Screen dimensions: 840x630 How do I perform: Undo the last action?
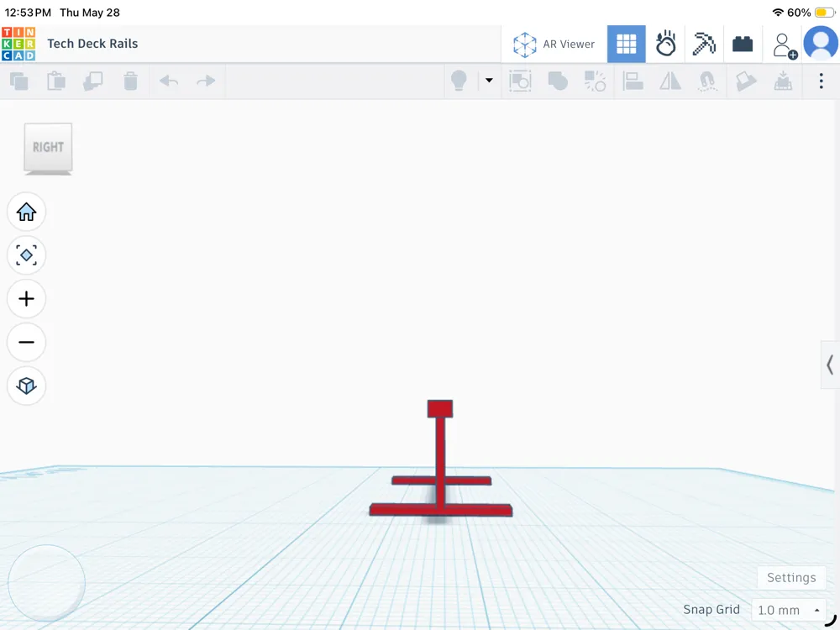point(169,81)
